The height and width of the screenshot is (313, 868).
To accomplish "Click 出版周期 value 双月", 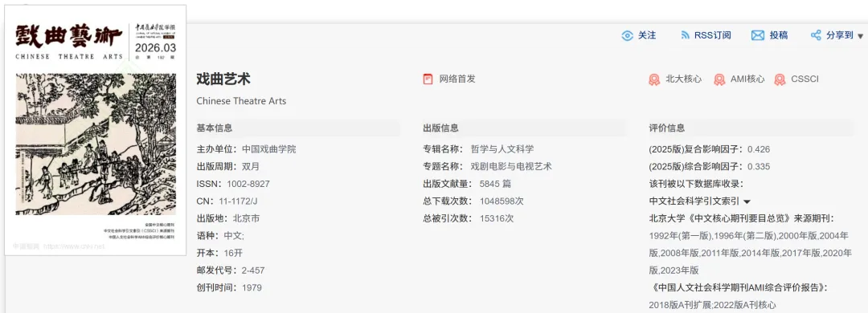I will click(x=251, y=166).
